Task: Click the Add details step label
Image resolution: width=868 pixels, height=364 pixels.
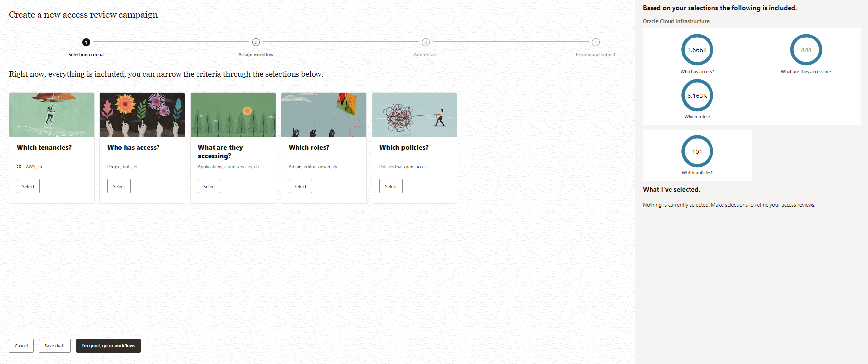Action: 426,55
